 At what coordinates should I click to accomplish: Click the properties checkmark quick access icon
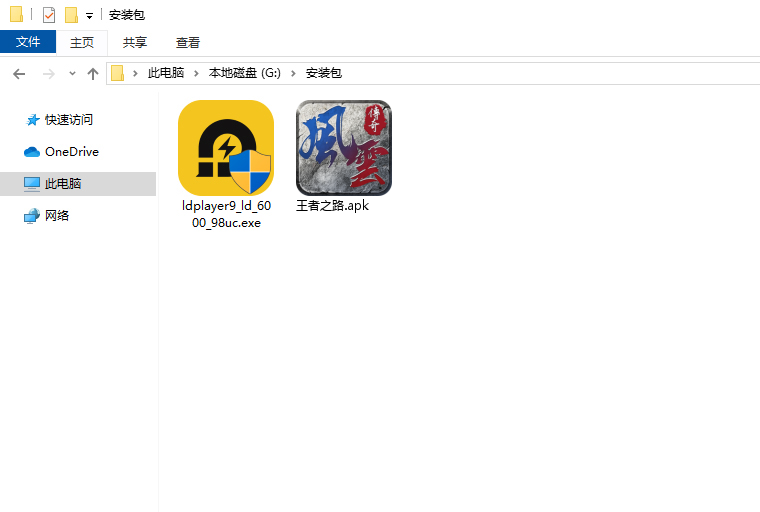(x=48, y=15)
